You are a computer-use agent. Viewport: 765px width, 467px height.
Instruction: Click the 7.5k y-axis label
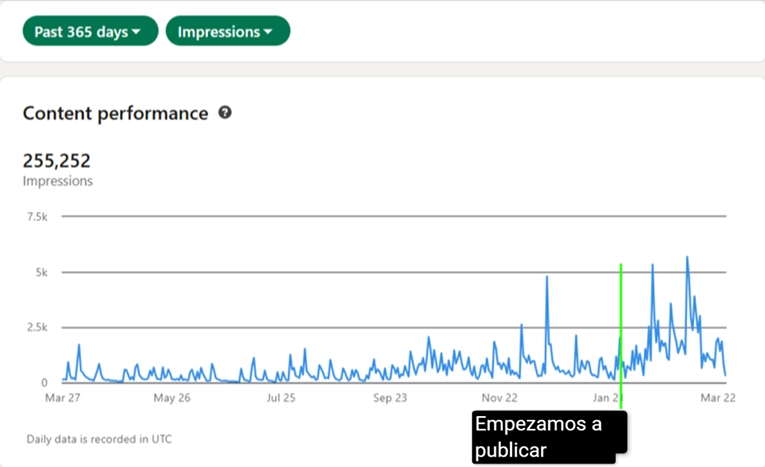point(37,217)
